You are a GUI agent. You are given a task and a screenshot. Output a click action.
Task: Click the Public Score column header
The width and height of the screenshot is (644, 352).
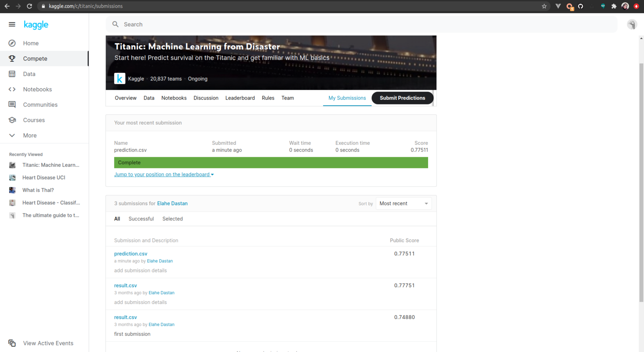click(404, 241)
